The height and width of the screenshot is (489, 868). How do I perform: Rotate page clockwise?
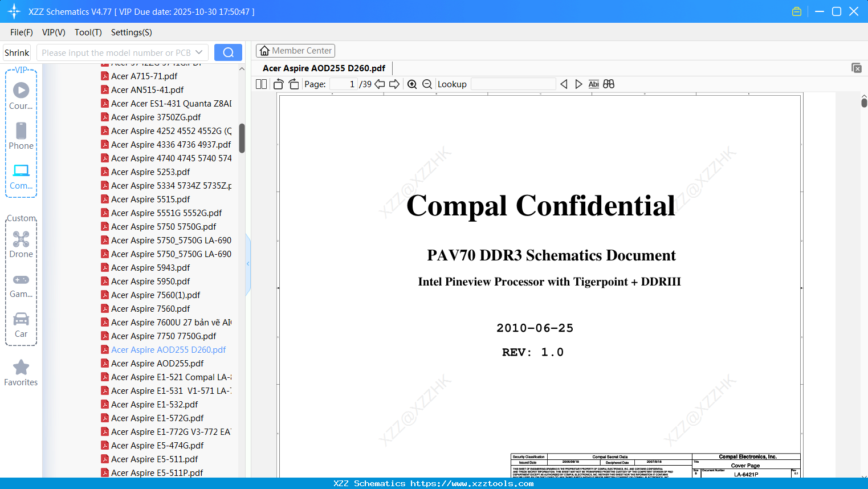tap(294, 84)
